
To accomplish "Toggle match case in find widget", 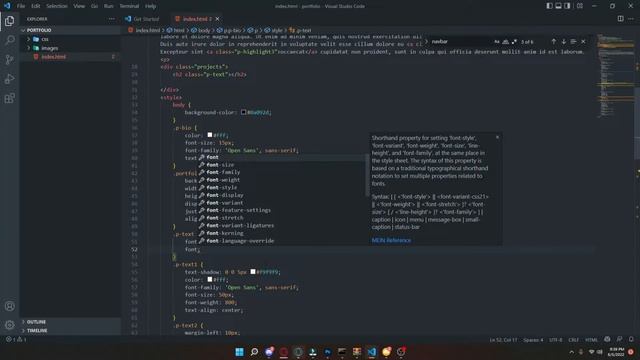I will (x=497, y=42).
